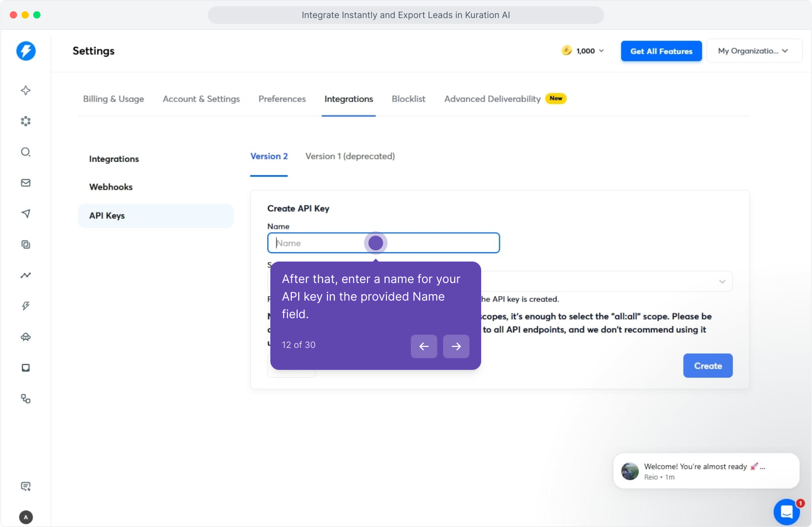This screenshot has width=812, height=527.
Task: Expand the scopes dropdown chevron
Action: coord(722,282)
